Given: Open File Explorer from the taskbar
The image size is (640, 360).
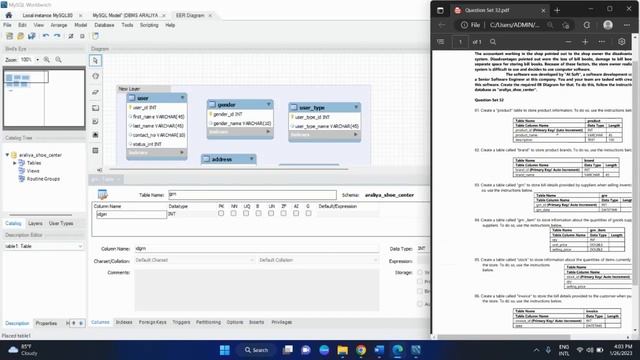Looking at the screenshot, I should click(x=342, y=350).
